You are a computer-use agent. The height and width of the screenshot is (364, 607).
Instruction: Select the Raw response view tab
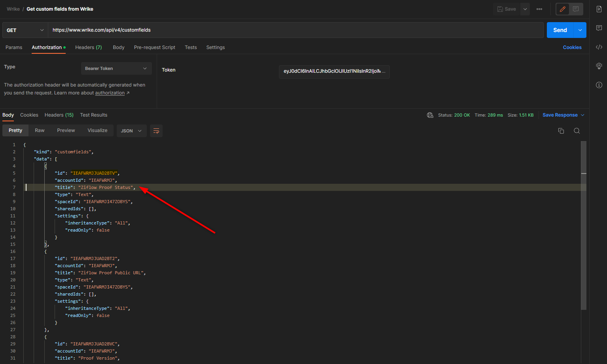coord(40,130)
